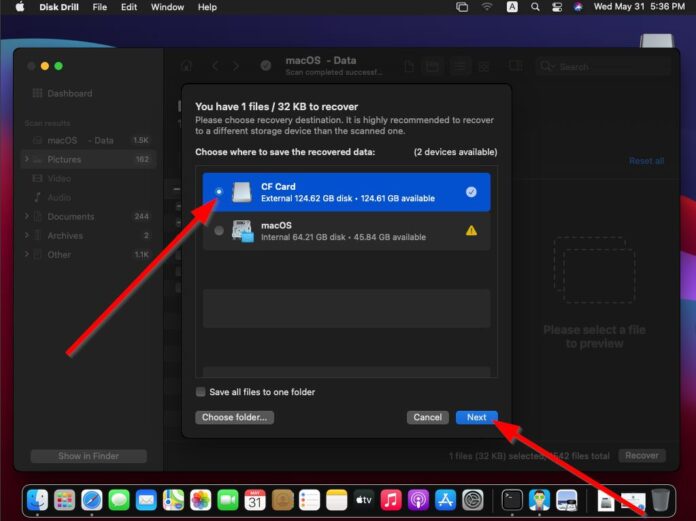696x521 pixels.
Task: Select macOS - Data scan result
Action: [x=89, y=140]
